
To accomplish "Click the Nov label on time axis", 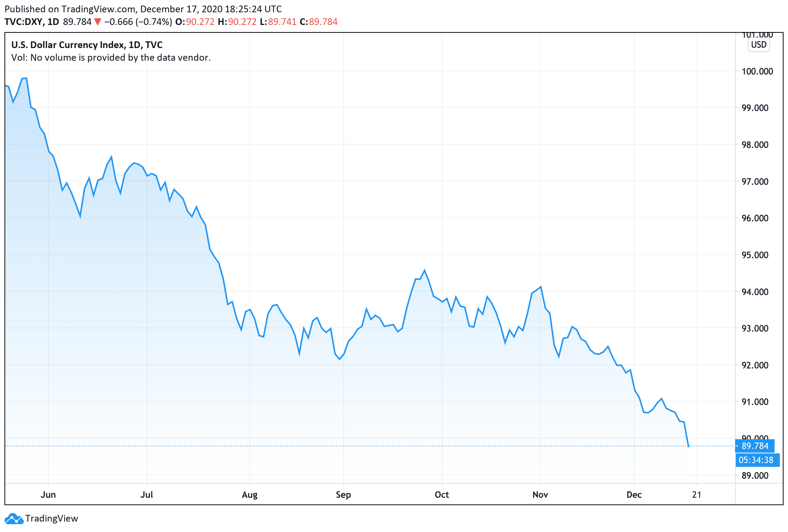I will (x=540, y=495).
